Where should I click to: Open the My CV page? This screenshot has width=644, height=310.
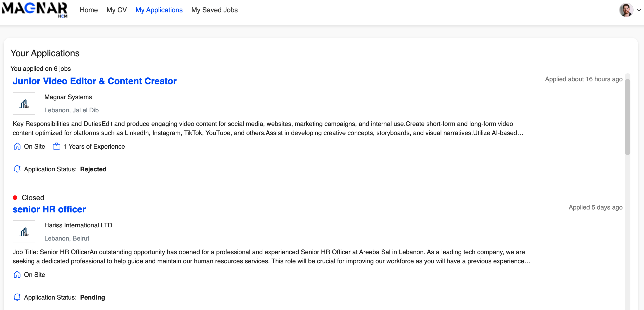pyautogui.click(x=116, y=10)
